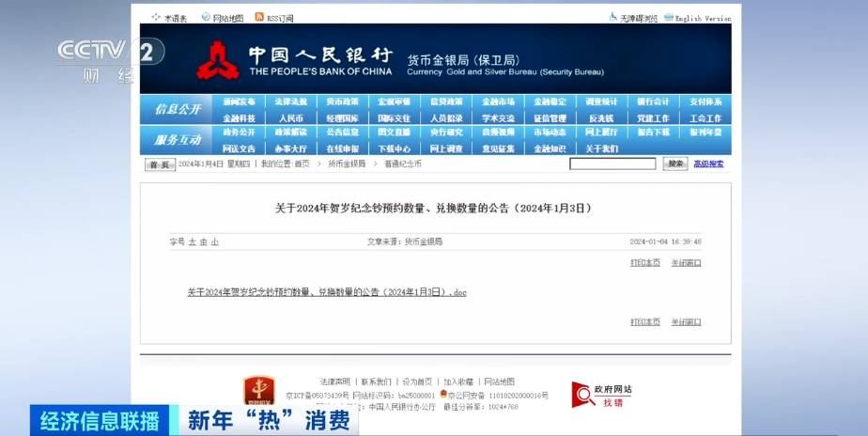
Task: Open the 报告下载 menu item
Action: (653, 132)
